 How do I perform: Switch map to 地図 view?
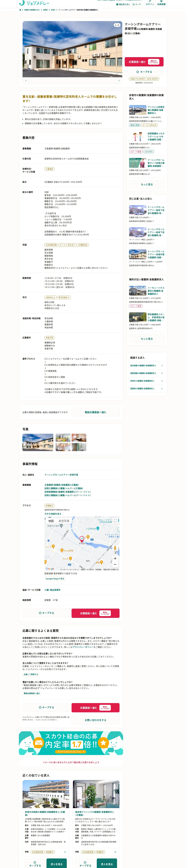tap(51, 521)
